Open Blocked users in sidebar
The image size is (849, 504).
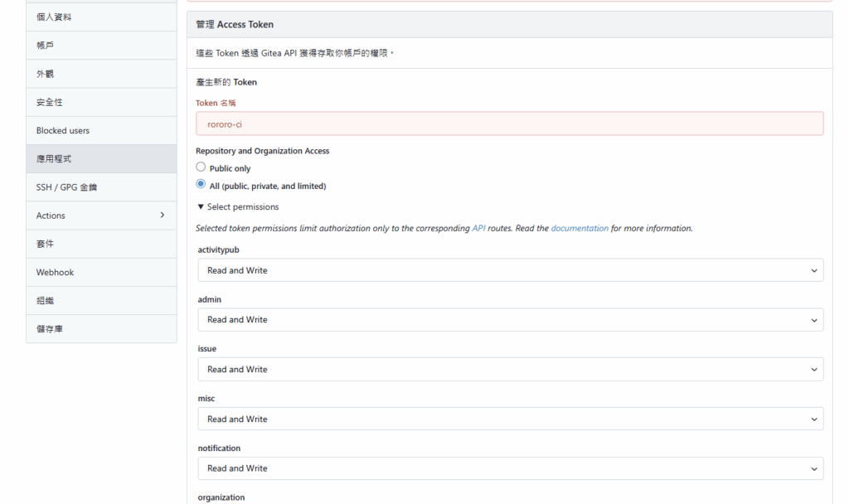[x=101, y=130]
